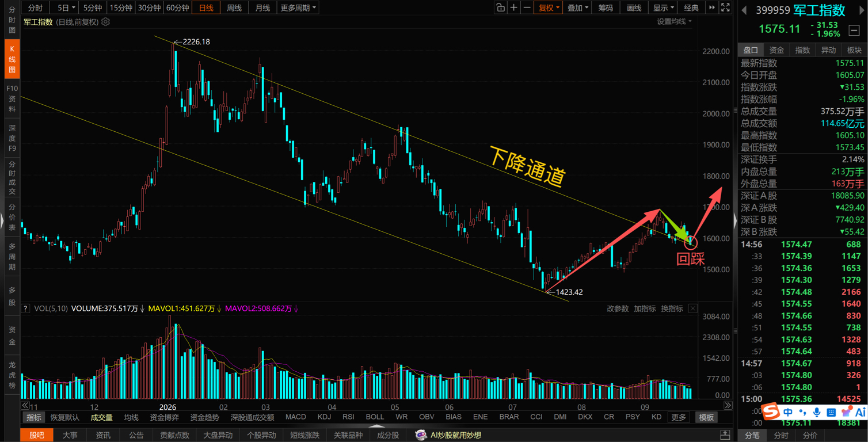Zoom out chart with minus icon
Viewport: 868px width, 442px height.
(x=527, y=7)
